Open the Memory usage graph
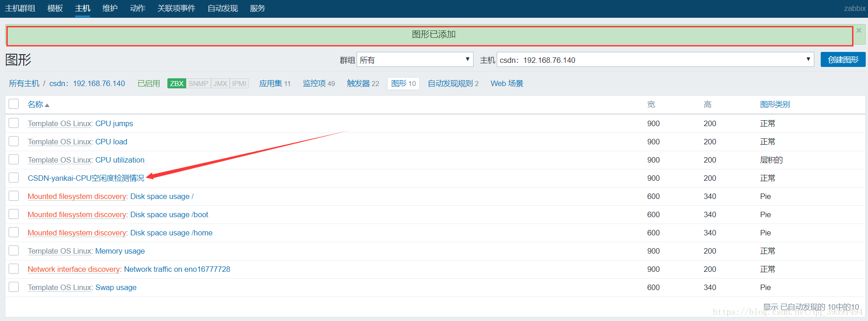Viewport: 868px width, 321px height. tap(120, 251)
